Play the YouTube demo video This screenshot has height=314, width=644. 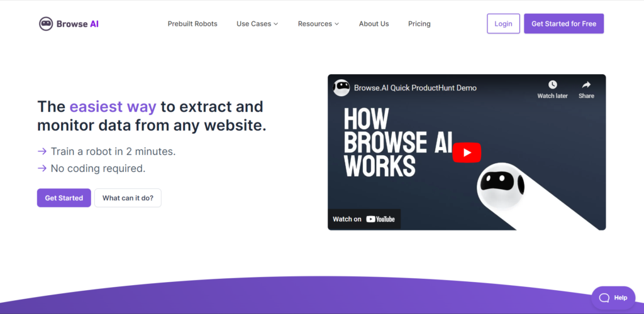(467, 153)
